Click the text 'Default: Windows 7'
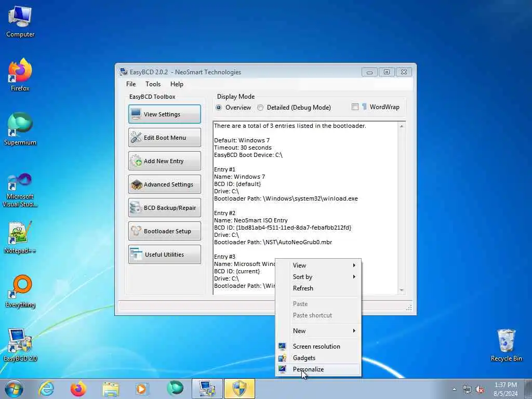Screen dimensions: 532x399 (242, 140)
